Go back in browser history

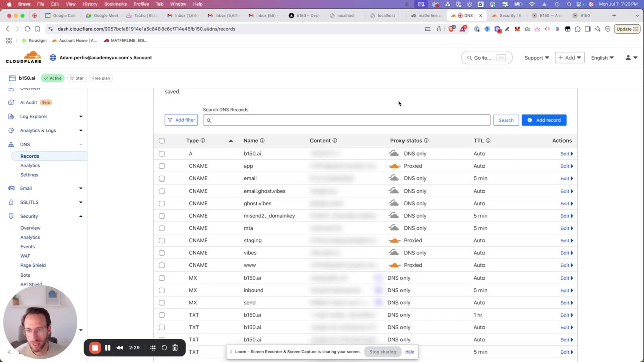8,29
